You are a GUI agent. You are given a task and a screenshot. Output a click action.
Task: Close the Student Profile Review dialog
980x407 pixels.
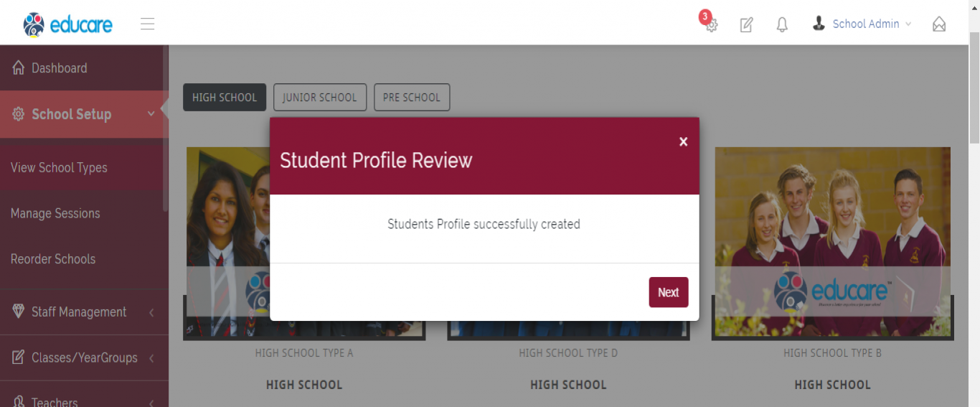point(683,141)
